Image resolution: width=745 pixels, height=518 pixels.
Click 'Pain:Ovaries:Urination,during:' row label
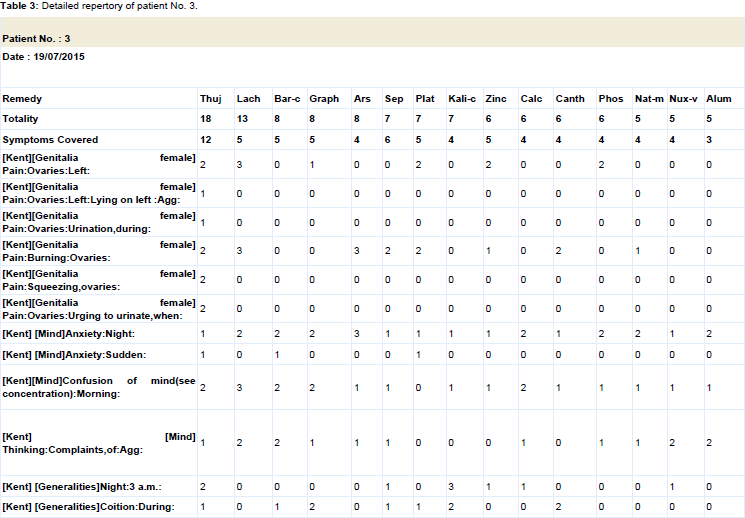pyautogui.click(x=99, y=222)
